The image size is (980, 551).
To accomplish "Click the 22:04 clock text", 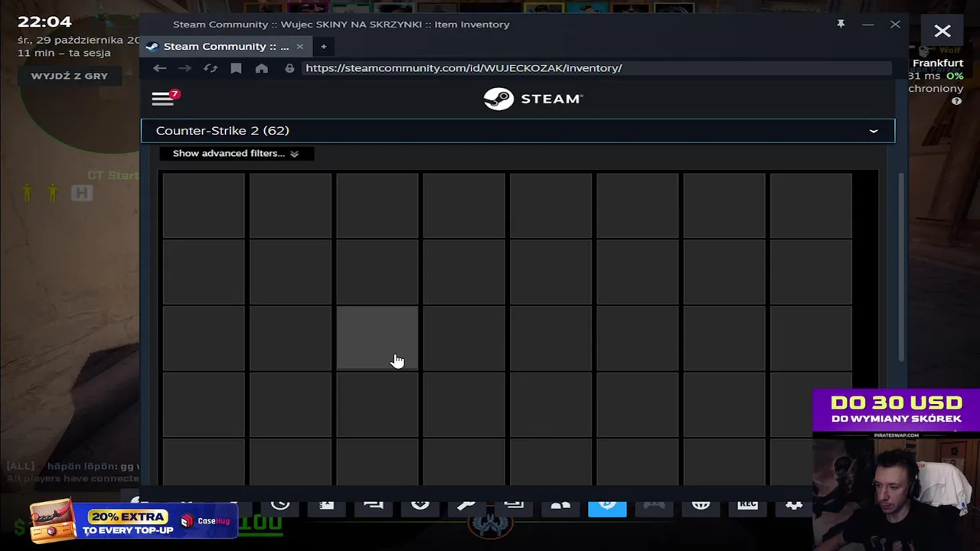I will click(x=44, y=22).
